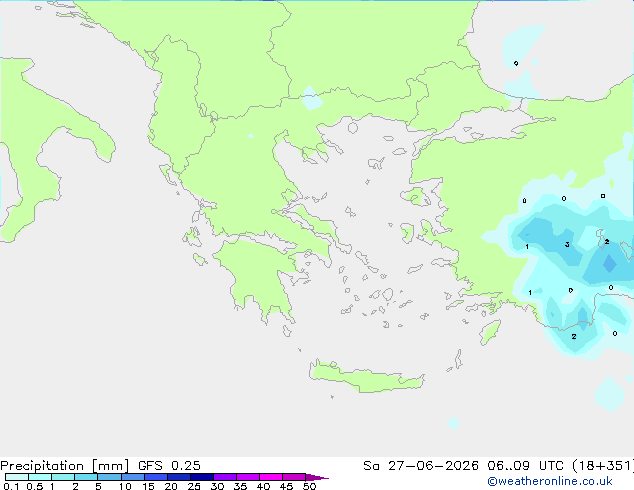Click the '15' legend scale label
634x490 pixels.
coord(148,486)
